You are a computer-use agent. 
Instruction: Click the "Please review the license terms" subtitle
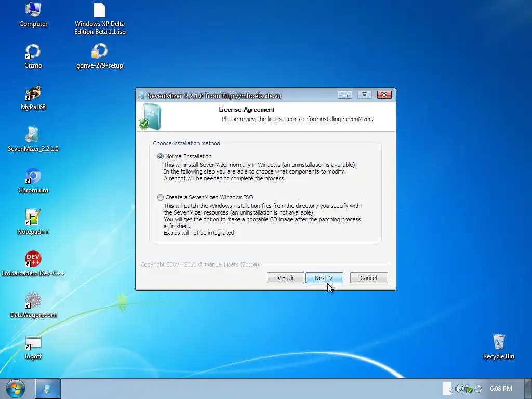(297, 119)
